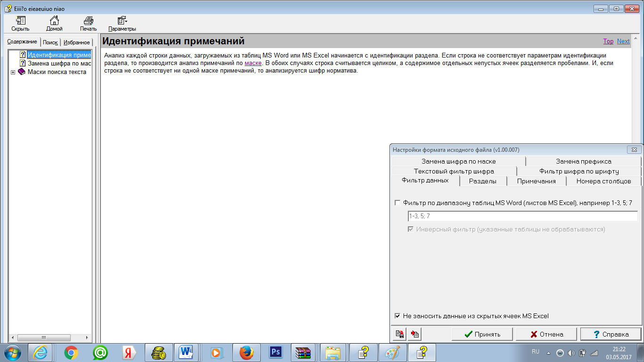Click the Top link in the header
Screen dimensions: 644x362
(609, 41)
